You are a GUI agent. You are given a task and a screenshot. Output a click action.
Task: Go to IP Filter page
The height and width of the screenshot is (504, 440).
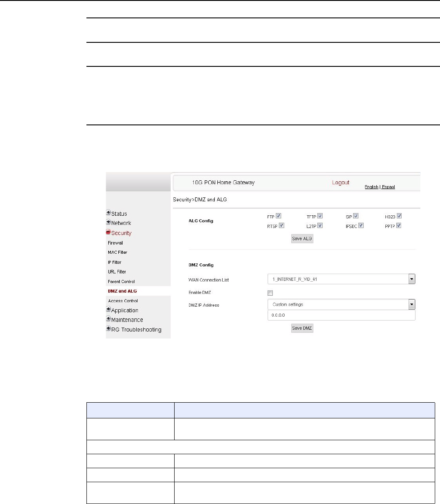click(x=114, y=262)
